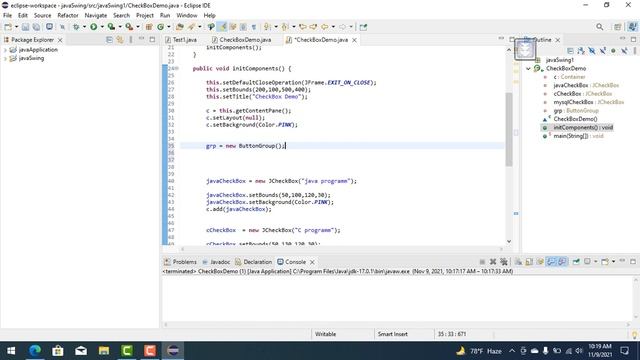Image resolution: width=640 pixels, height=360 pixels.
Task: Open File Explorer from the taskbar
Action: pyautogui.click(x=104, y=351)
